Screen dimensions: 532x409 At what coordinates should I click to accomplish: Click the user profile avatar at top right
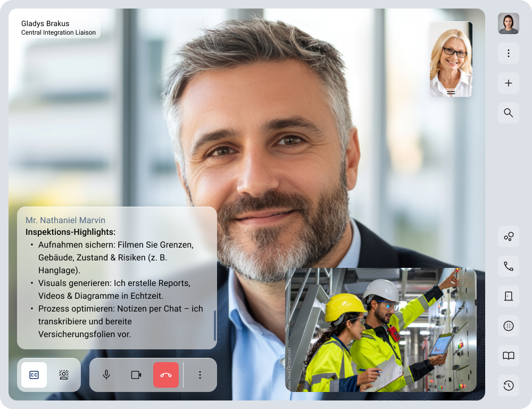coord(509,23)
